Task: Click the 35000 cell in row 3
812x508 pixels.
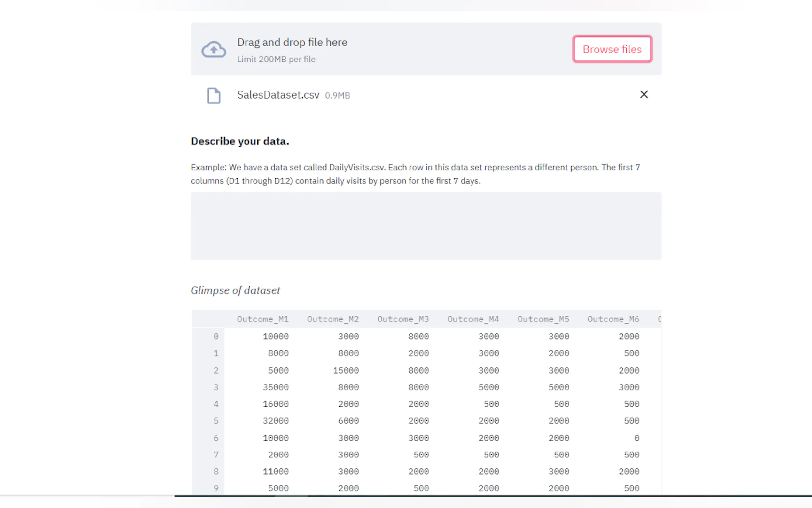Action: tap(275, 387)
